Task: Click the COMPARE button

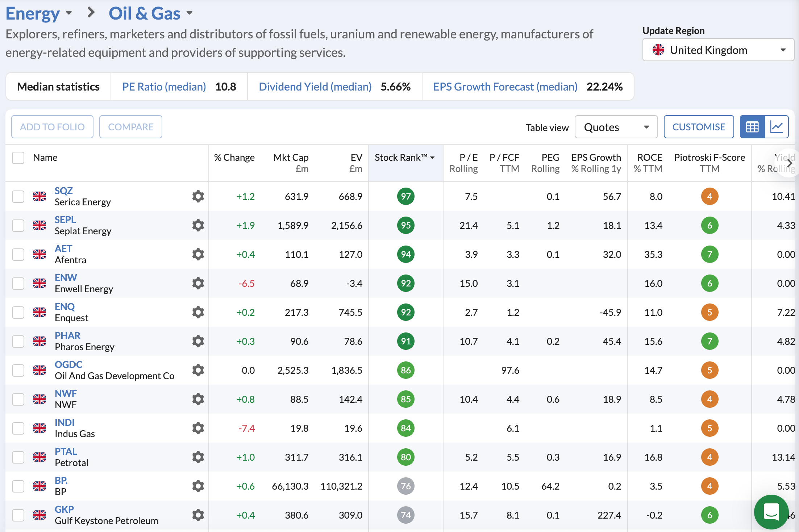Action: (x=131, y=127)
